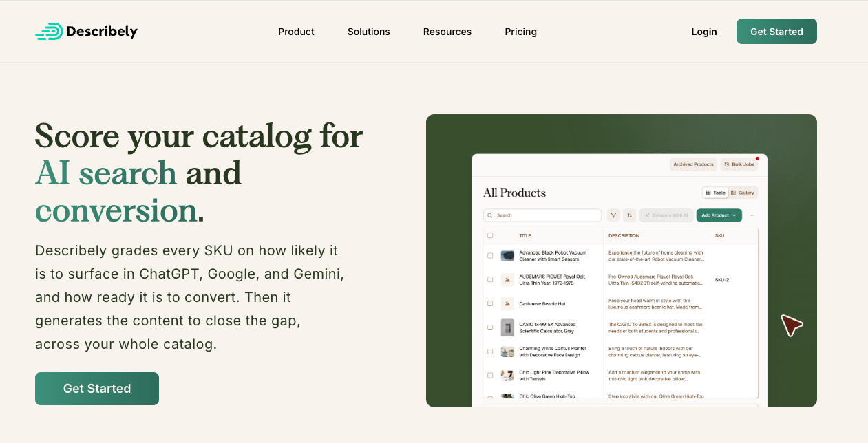This screenshot has height=443, width=868.
Task: Click description 'Pre-Owned Audemars Piguet Royal Oak'
Action: (655, 280)
